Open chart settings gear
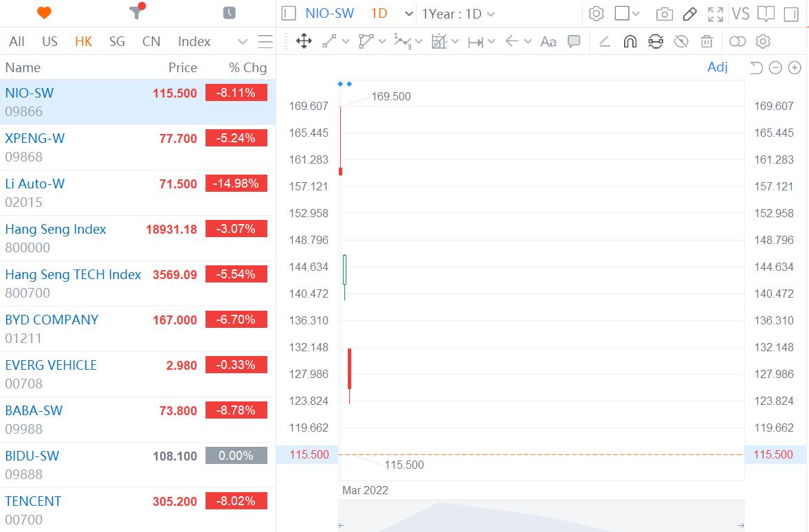 596,13
